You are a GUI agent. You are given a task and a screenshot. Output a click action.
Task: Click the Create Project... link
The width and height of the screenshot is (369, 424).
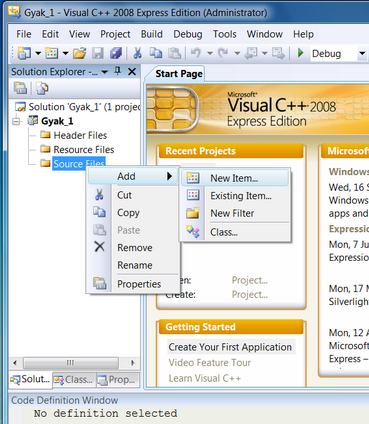click(x=249, y=295)
